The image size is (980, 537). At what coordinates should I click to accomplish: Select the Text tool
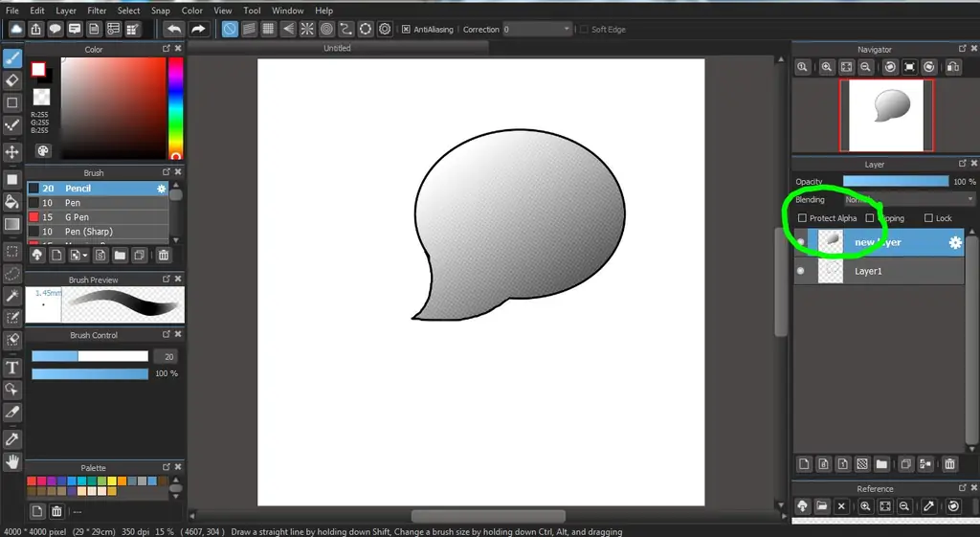pyautogui.click(x=11, y=368)
